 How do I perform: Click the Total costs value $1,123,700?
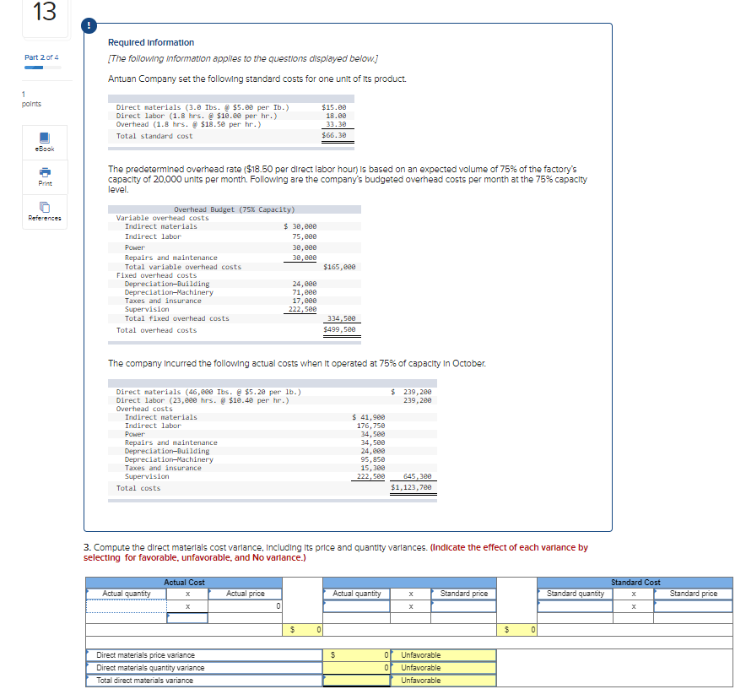411,487
